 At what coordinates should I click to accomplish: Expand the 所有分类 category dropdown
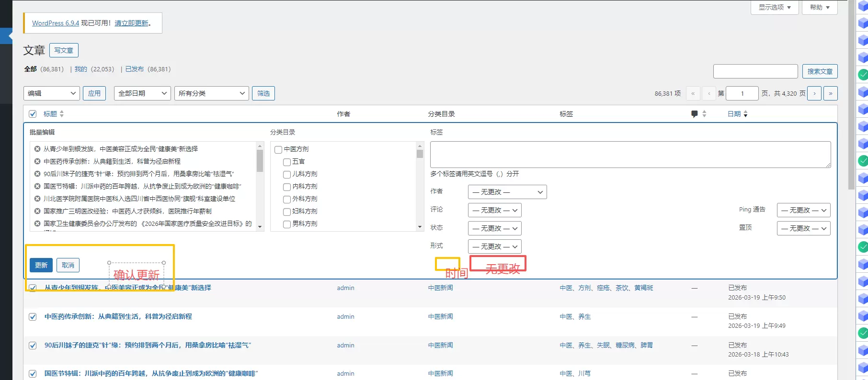pos(212,93)
